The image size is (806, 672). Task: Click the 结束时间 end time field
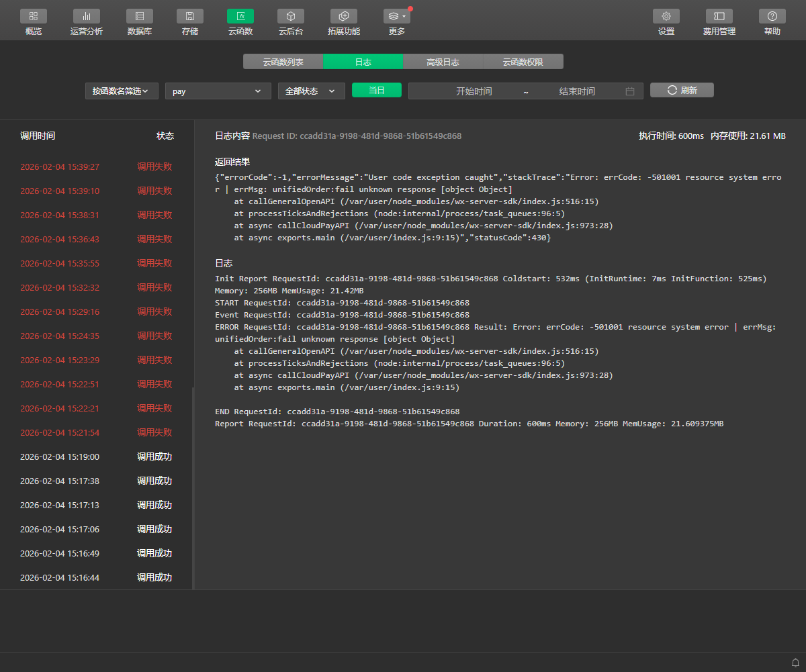(577, 91)
